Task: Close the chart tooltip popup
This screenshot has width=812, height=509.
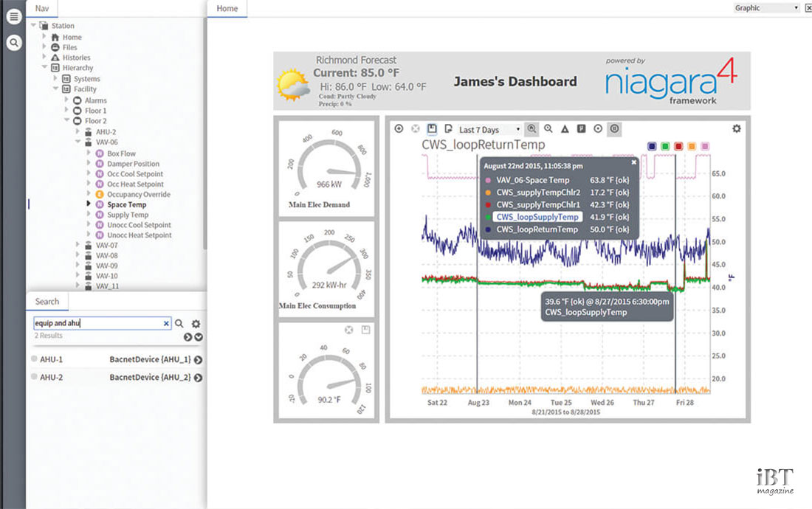Action: click(x=633, y=162)
